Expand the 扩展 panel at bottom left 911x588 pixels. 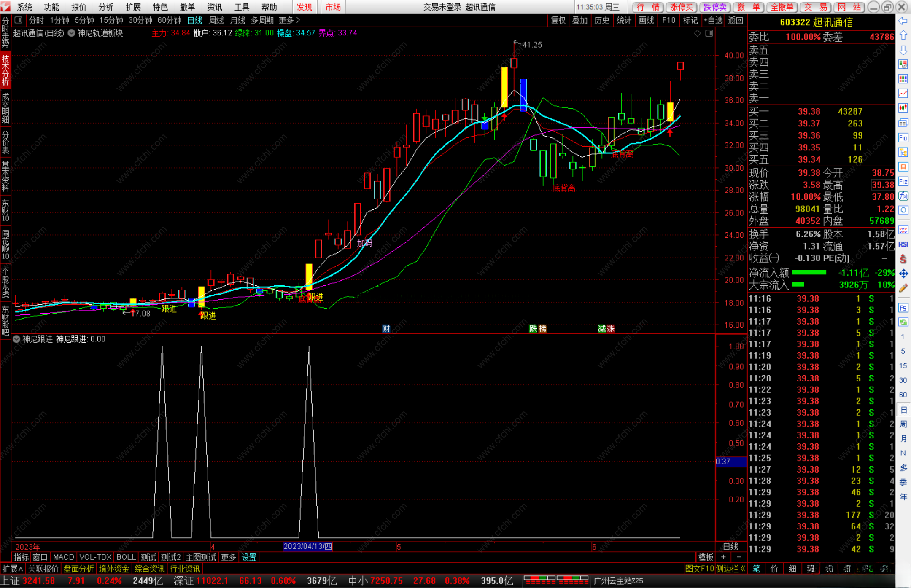tap(12, 569)
